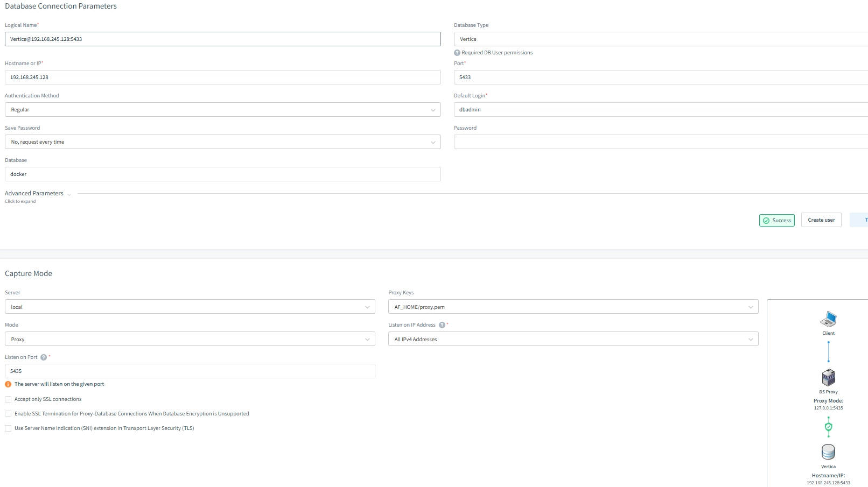Open the Proxy Keys dropdown

point(573,307)
